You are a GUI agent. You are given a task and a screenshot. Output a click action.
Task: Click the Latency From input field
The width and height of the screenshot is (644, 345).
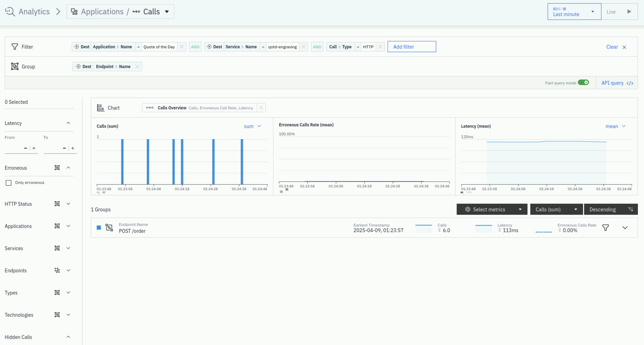tap(13, 148)
